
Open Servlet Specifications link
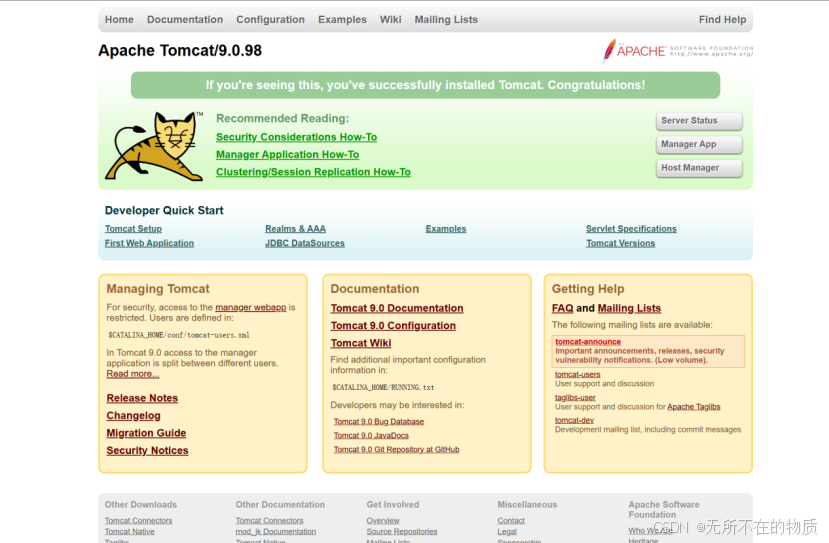(631, 228)
